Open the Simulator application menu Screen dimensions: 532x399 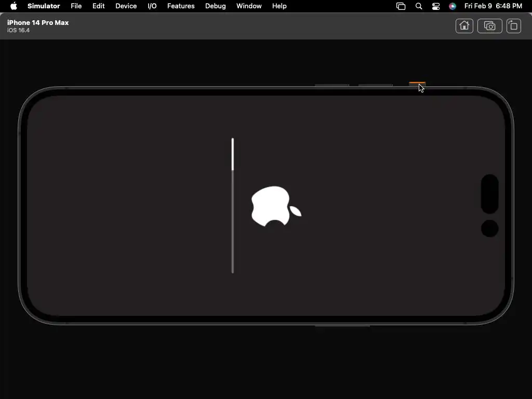(44, 6)
